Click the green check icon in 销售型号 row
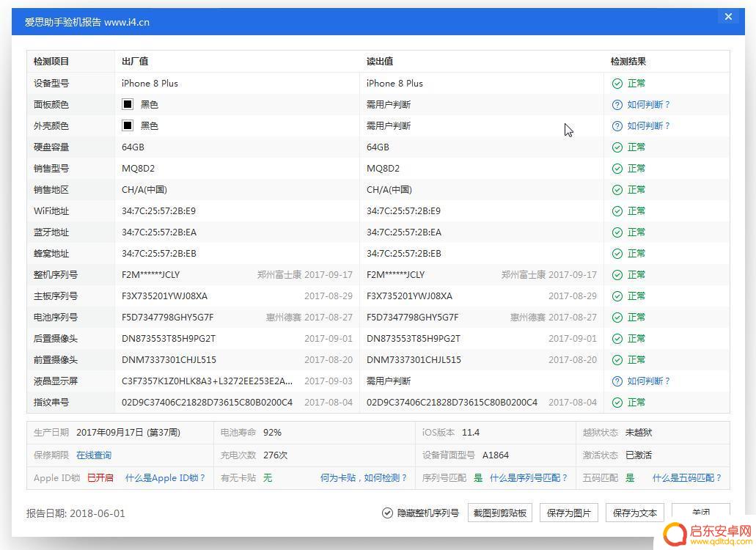The width and height of the screenshot is (756, 550). pyautogui.click(x=617, y=168)
